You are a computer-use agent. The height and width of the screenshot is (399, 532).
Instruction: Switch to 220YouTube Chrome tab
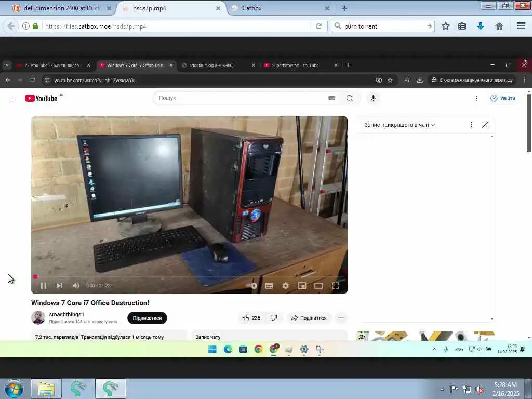(52, 65)
